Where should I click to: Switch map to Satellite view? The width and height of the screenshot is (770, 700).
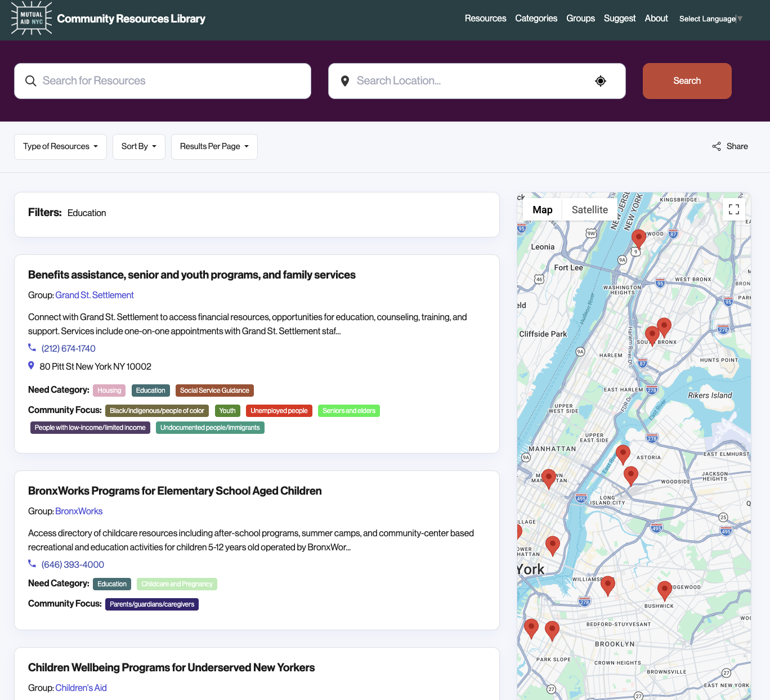[589, 210]
